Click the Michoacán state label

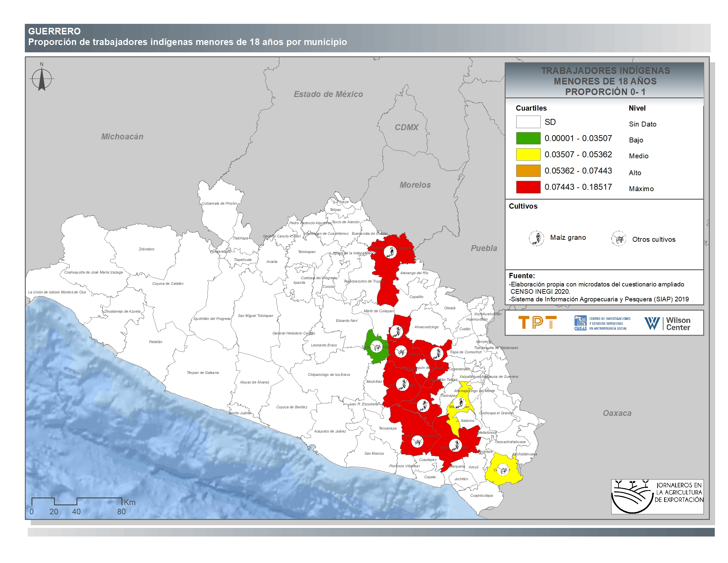pos(122,136)
